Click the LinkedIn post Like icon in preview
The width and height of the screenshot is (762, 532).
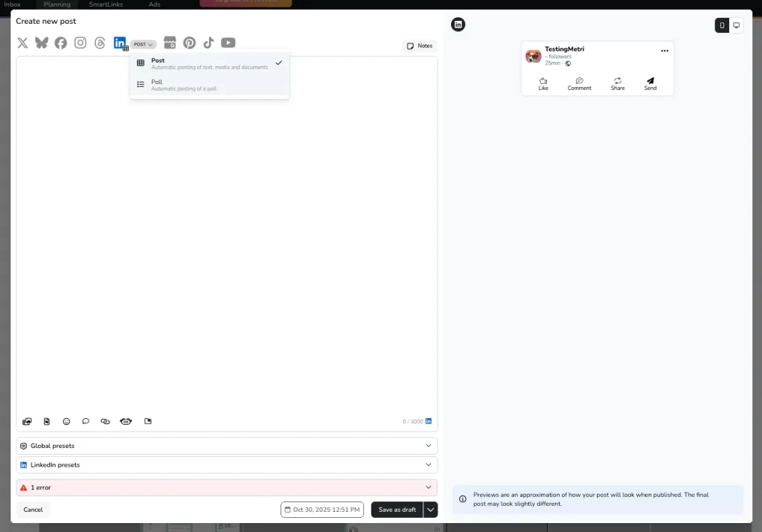pos(543,83)
